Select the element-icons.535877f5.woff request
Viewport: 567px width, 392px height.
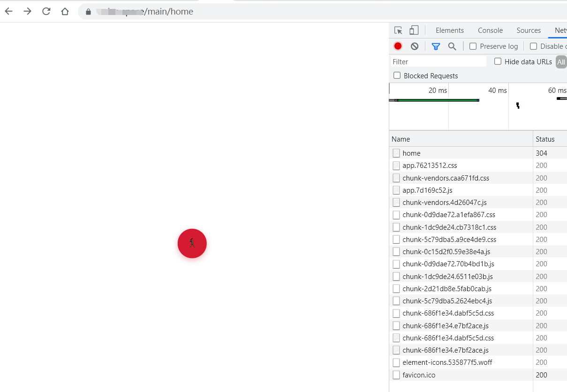(478, 362)
